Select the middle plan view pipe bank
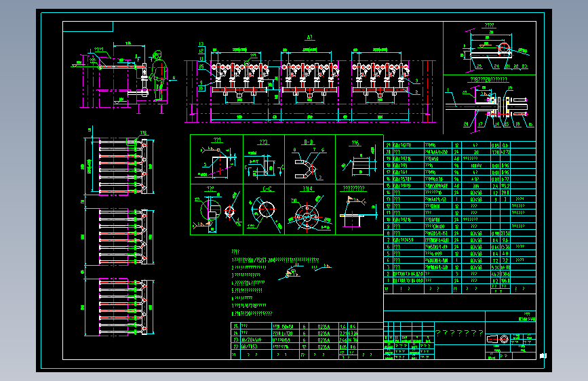 click(123, 237)
